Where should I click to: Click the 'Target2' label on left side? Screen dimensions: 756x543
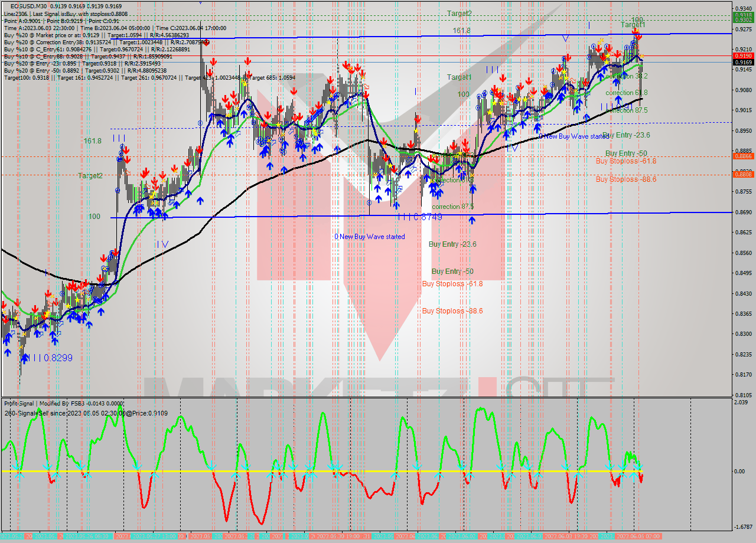(90, 176)
